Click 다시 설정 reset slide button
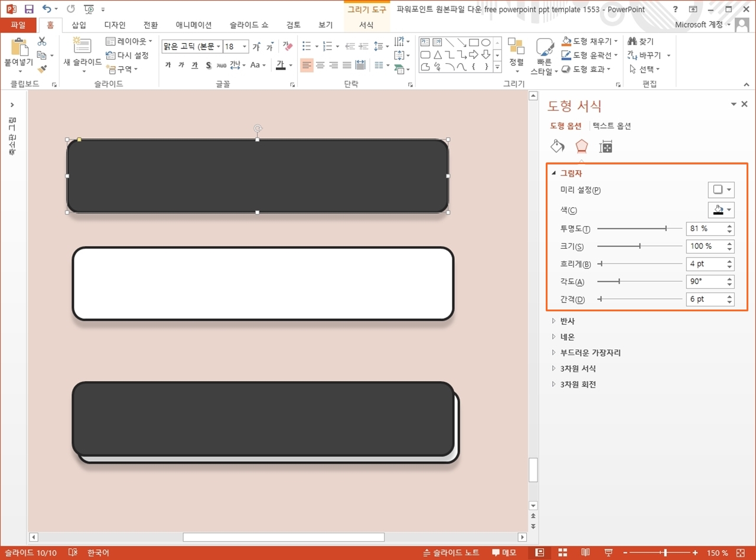This screenshot has height=560, width=756. [127, 55]
